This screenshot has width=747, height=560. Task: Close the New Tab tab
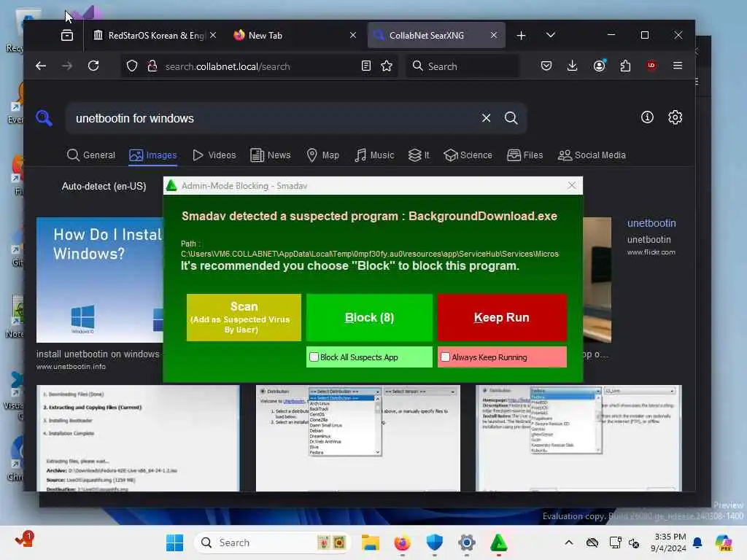tap(353, 35)
